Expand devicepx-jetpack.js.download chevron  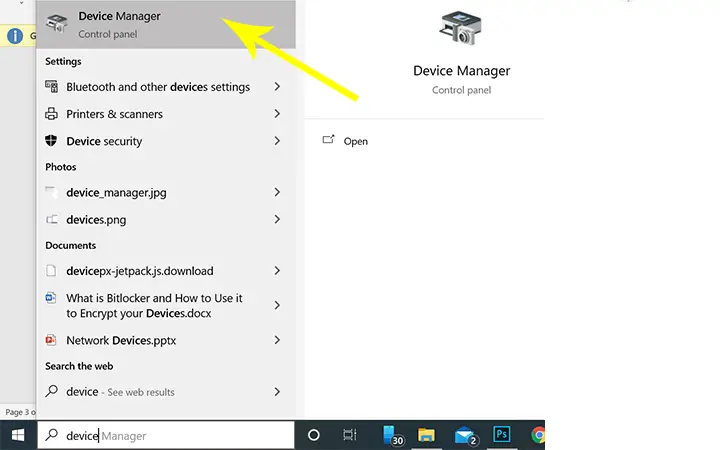pos(277,270)
